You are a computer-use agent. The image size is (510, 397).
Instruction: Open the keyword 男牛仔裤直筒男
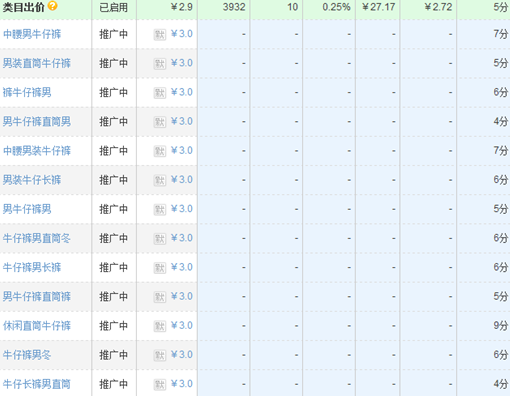(x=37, y=122)
